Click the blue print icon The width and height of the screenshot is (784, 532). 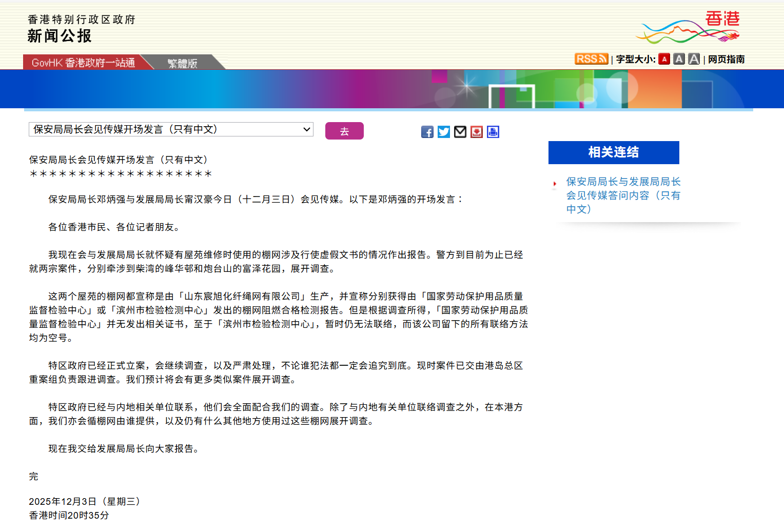[493, 132]
